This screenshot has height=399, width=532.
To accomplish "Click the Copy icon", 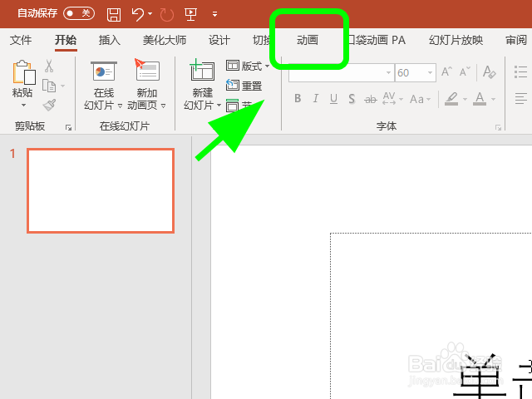I will [x=49, y=86].
